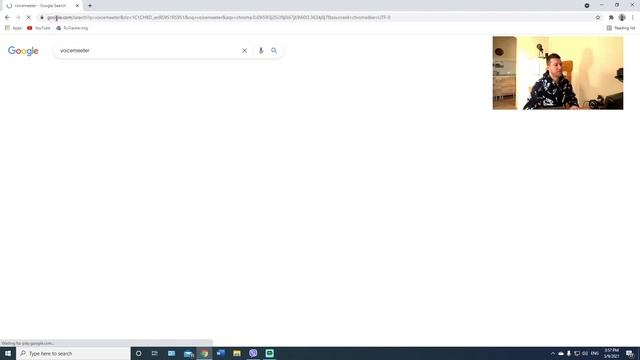Open Viber from the taskbar
The width and height of the screenshot is (640, 360).
pyautogui.click(x=253, y=353)
